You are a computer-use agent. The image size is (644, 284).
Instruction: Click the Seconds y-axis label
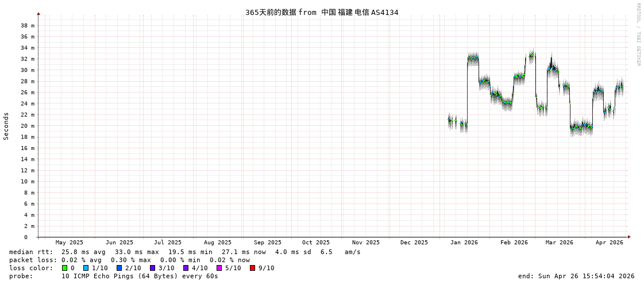click(6, 126)
